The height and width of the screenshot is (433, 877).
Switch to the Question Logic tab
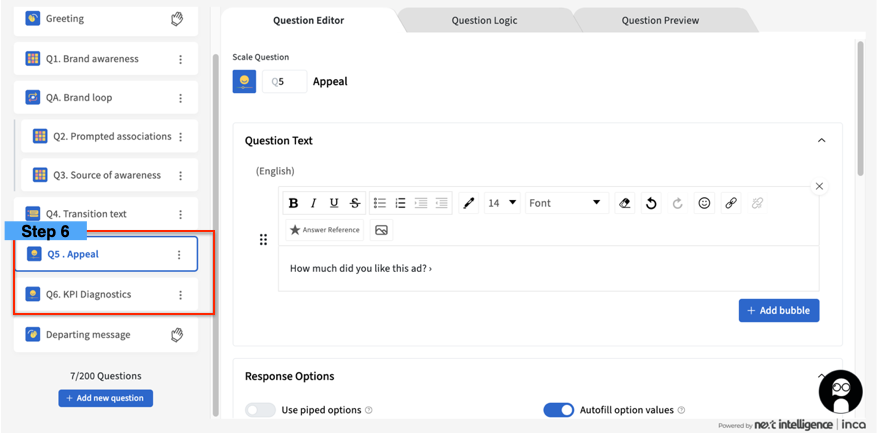tap(485, 20)
